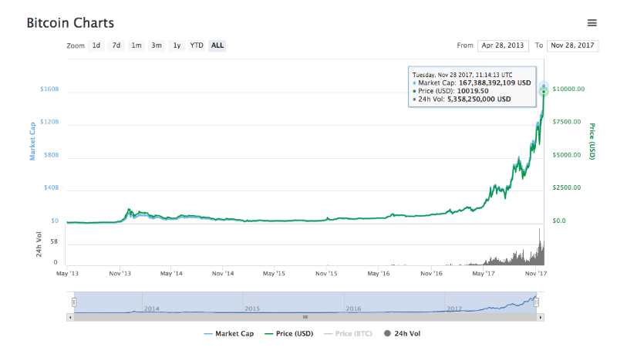
Task: Hide the 24h Vol legend series
Action: 402,333
